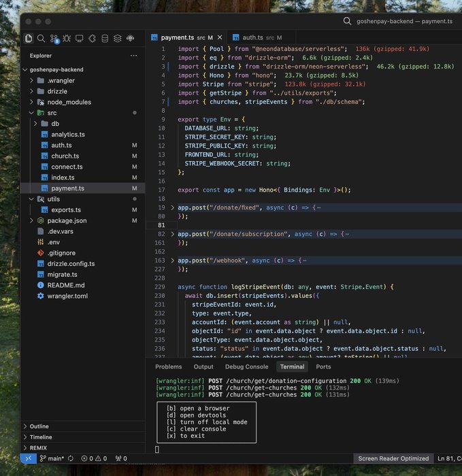Click the goshenpay-backend title search field

(404, 21)
